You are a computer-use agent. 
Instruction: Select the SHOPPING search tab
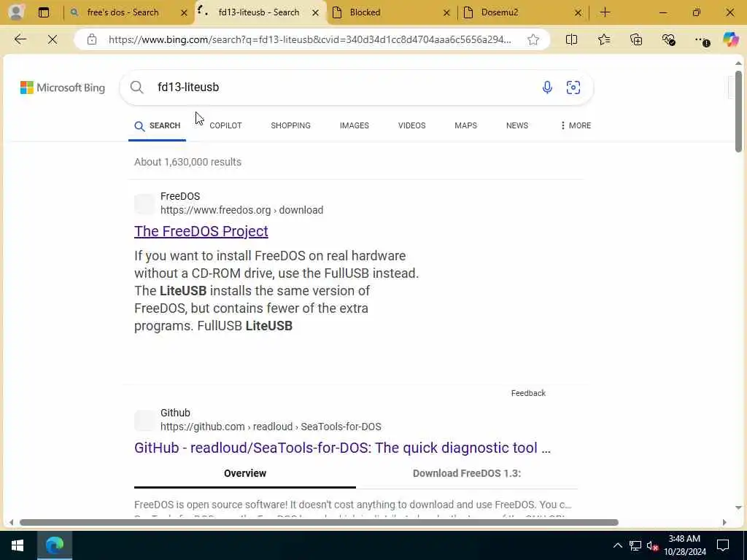coord(290,125)
